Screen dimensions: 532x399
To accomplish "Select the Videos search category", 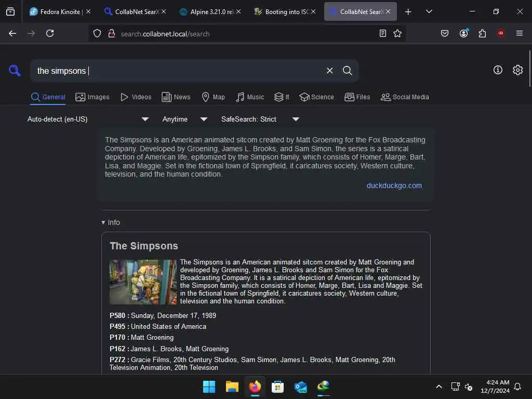I will tap(136, 97).
